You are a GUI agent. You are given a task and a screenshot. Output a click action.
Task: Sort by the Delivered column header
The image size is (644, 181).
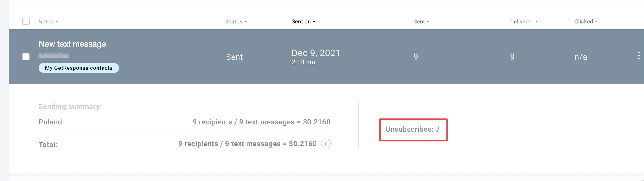522,21
